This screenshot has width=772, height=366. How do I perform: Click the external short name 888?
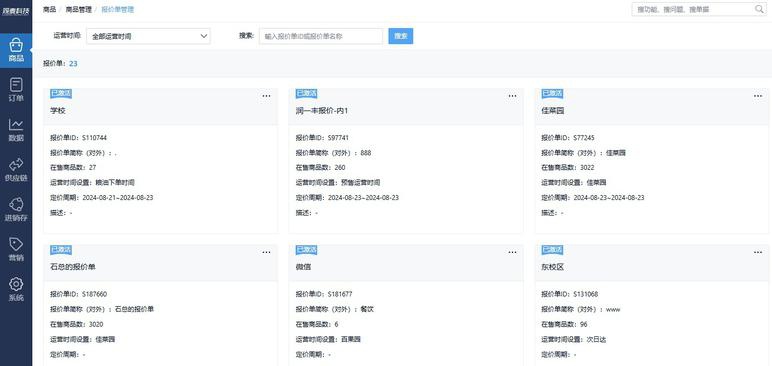click(x=366, y=153)
